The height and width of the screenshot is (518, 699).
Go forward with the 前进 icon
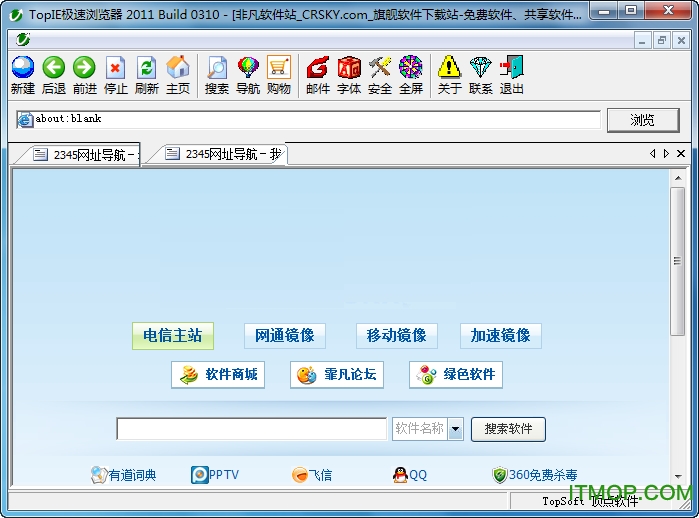pos(84,74)
